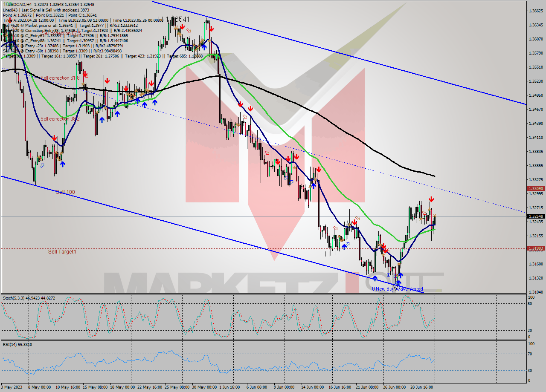Select the 'Sell Target1' level label
This screenshot has height=392, width=546.
click(x=62, y=252)
